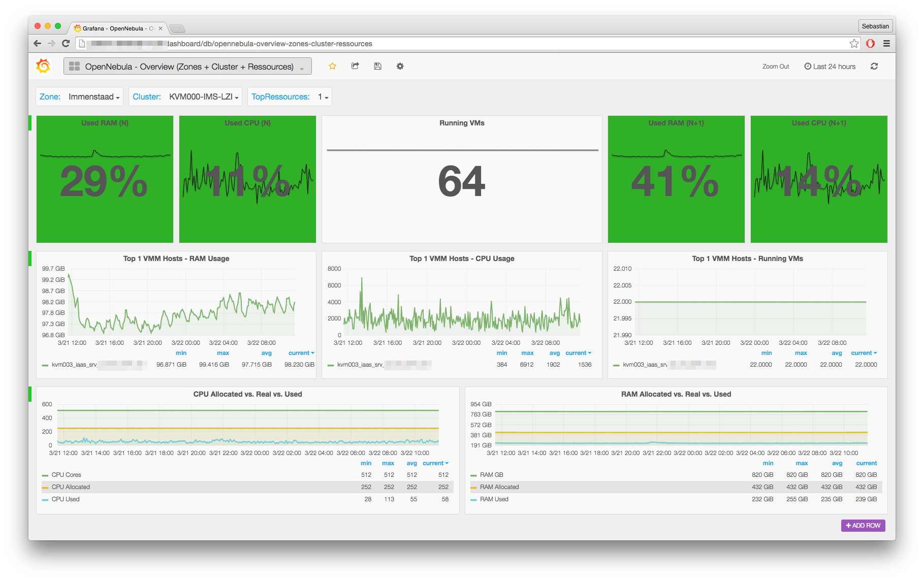This screenshot has height=581, width=924.
Task: Open the Opera extension icon
Action: pyautogui.click(x=870, y=44)
